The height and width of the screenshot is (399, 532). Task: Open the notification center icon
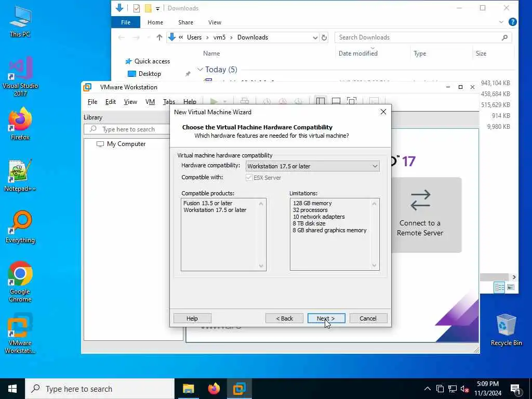pyautogui.click(x=515, y=389)
